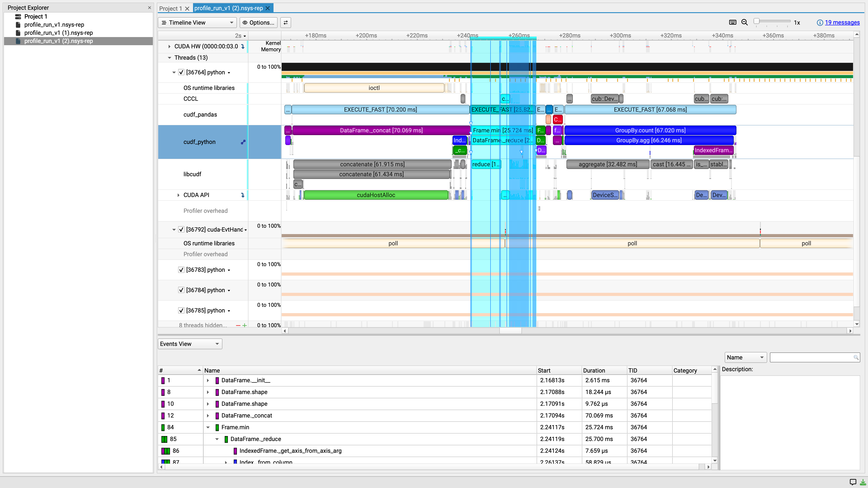Click the Options... button
868x488 pixels.
258,23
